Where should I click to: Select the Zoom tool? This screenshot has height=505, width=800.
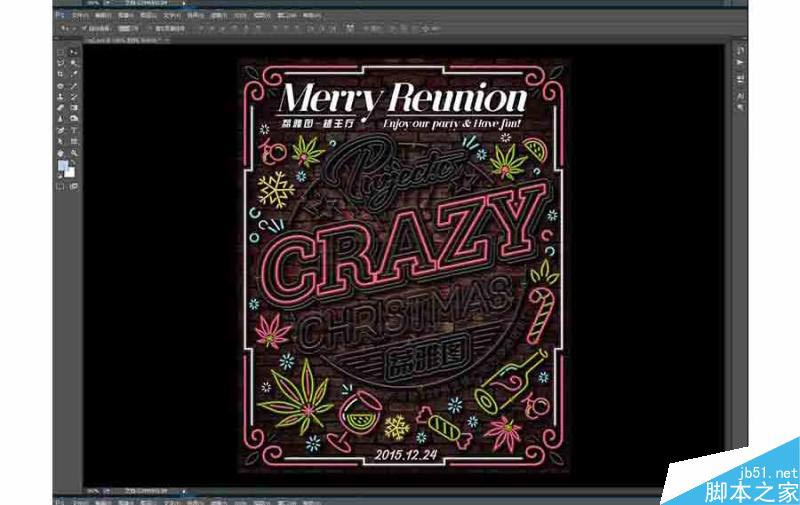(x=74, y=153)
